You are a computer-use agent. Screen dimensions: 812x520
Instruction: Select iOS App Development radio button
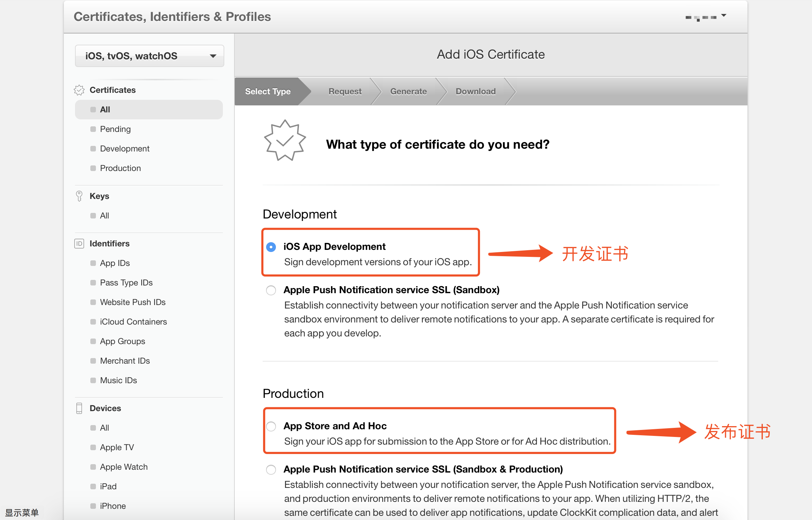click(271, 247)
